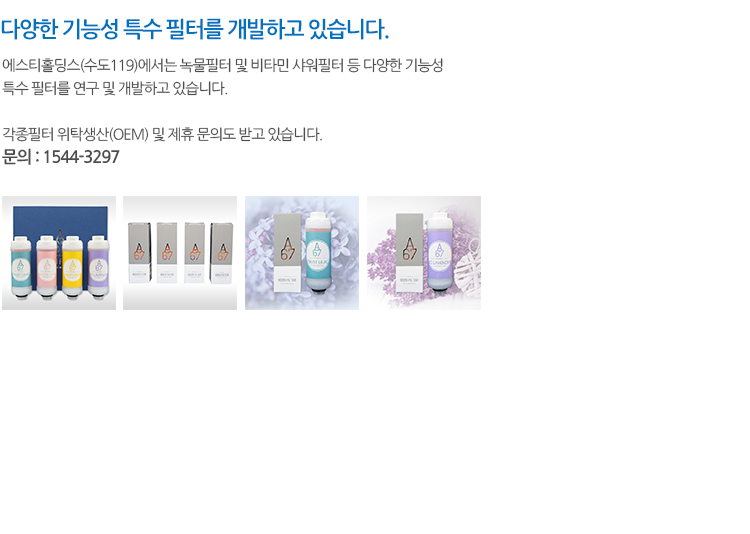Select the pink filter bottle in gift set

pyautogui.click(x=47, y=268)
